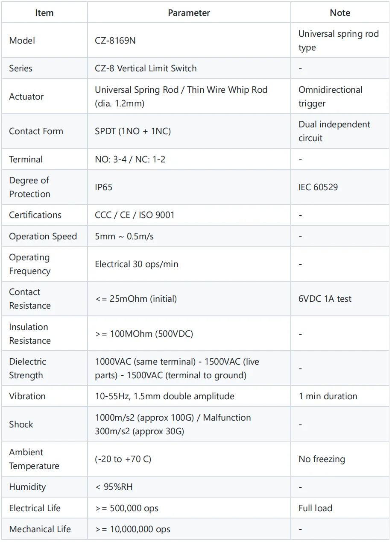The image size is (392, 542).
Task: Click the 5mm ~ 0.5m/s operation speed
Action: tap(124, 236)
